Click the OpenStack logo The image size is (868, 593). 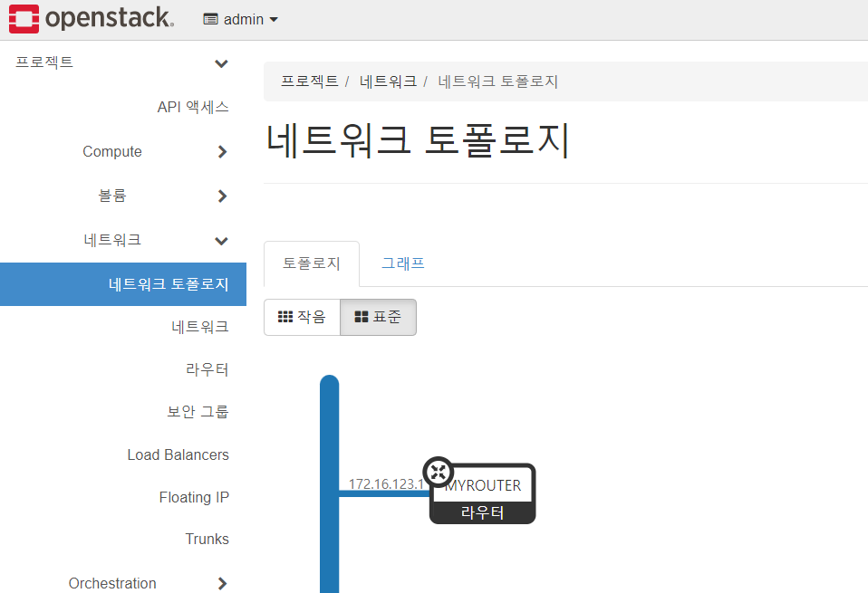click(92, 18)
